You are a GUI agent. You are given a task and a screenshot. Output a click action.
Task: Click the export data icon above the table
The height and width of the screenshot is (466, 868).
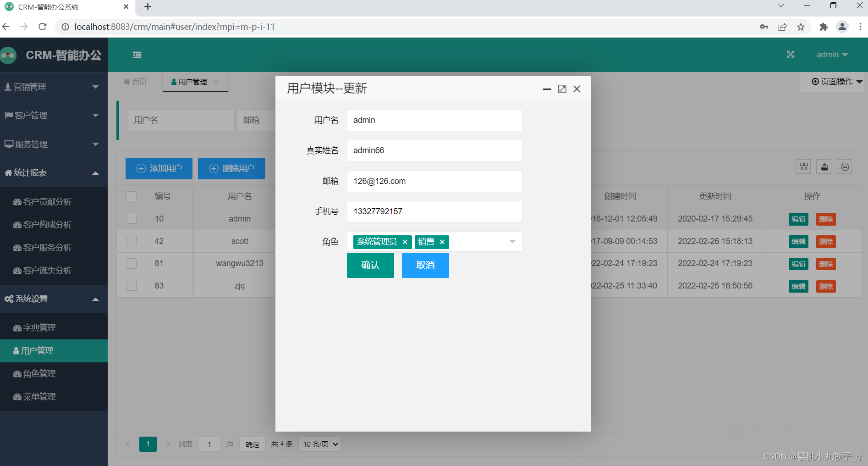click(824, 166)
